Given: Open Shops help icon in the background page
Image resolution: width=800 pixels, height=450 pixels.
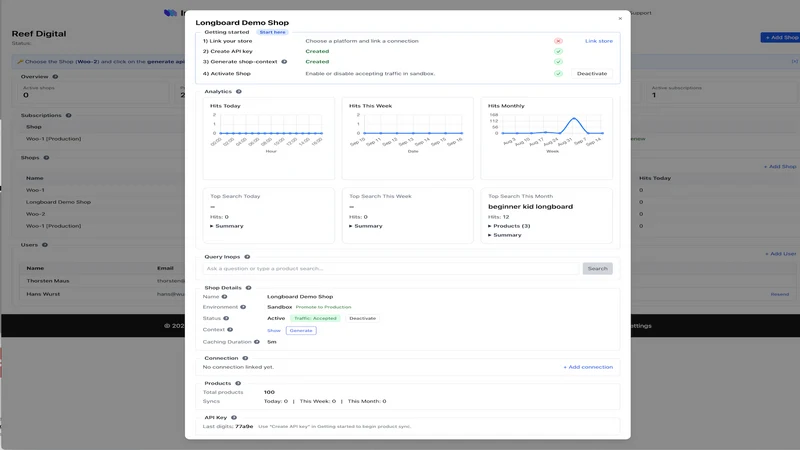Looking at the screenshot, I should (x=46, y=158).
